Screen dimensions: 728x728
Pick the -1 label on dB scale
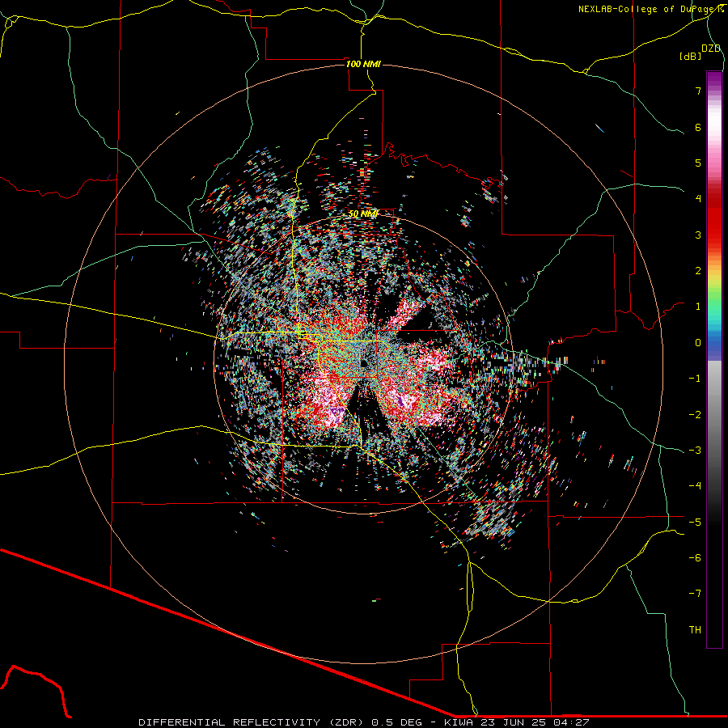click(x=695, y=379)
